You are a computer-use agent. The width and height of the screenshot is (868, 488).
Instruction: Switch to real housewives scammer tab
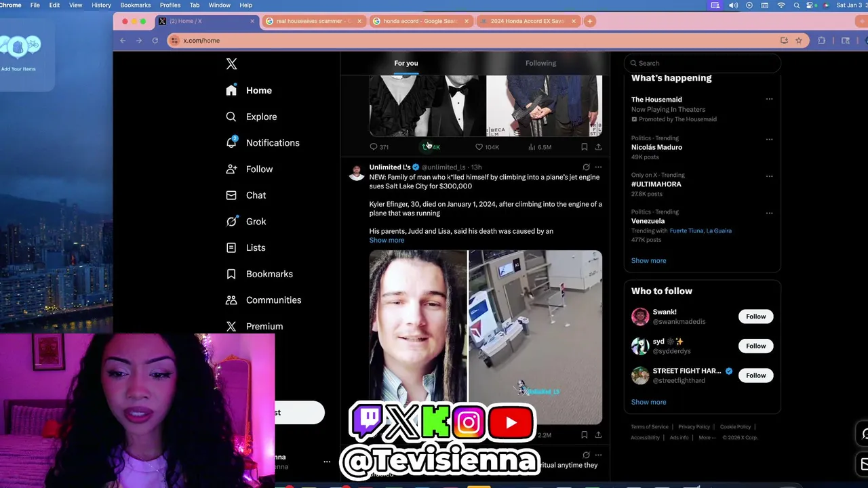coord(313,21)
